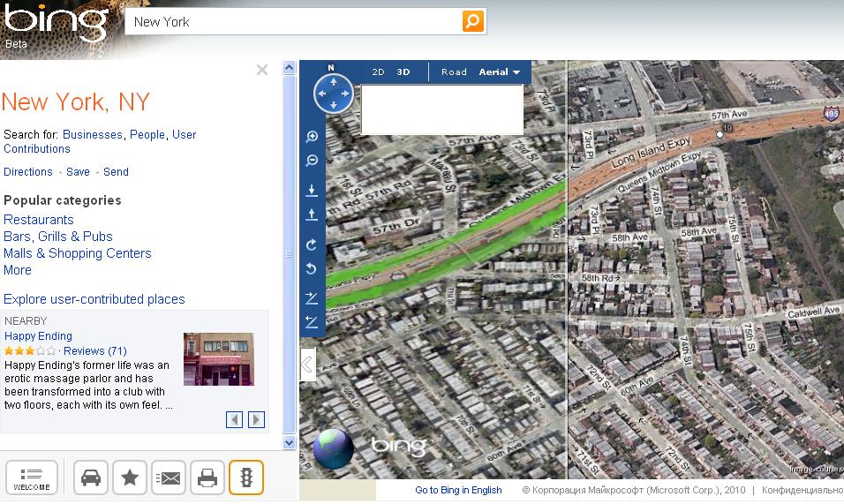
Task: Lower altitude with the down-arrow icon
Action: [312, 190]
